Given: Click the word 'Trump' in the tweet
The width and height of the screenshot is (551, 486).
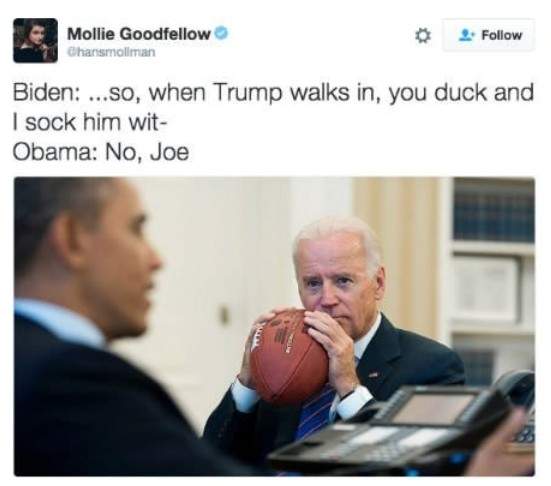Looking at the screenshot, I should 247,93.
